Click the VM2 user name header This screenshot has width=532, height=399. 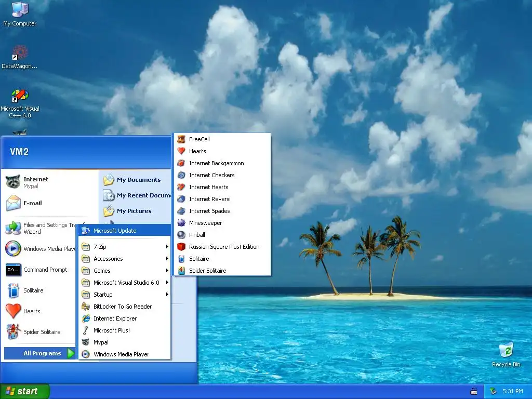19,152
